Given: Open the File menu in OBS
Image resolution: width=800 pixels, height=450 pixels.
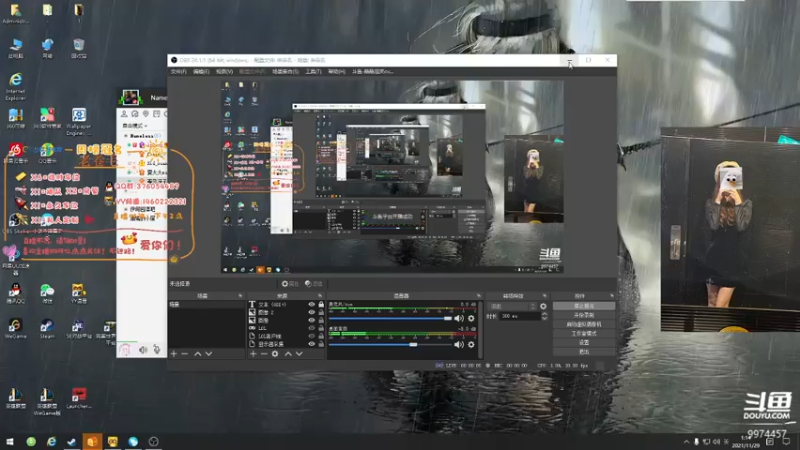Looking at the screenshot, I should (178, 71).
